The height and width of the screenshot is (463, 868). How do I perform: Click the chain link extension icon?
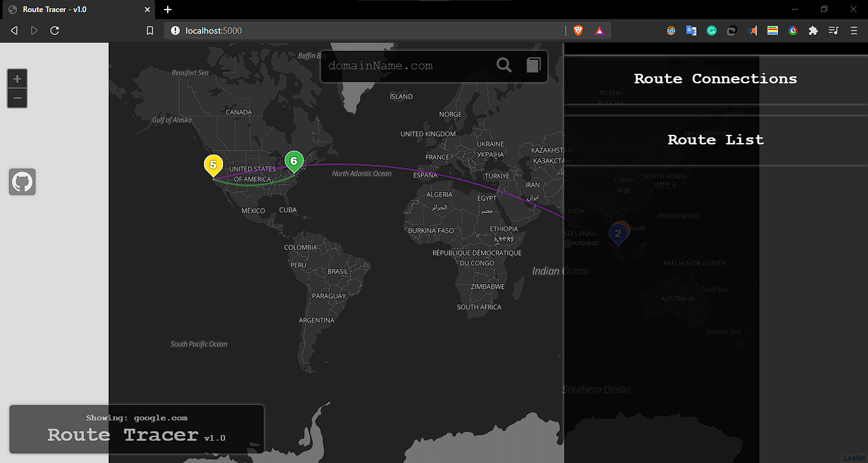pyautogui.click(x=732, y=31)
